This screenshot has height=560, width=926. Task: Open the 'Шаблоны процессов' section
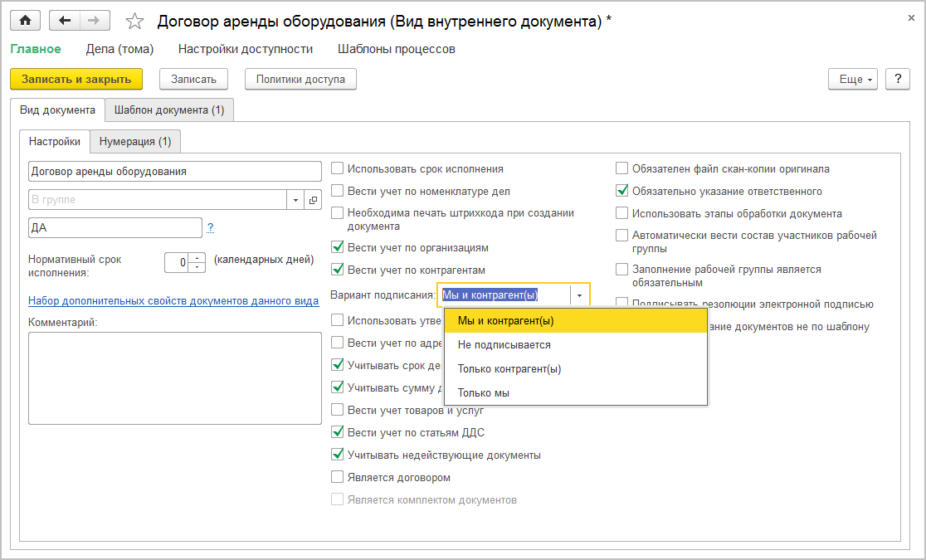(397, 49)
